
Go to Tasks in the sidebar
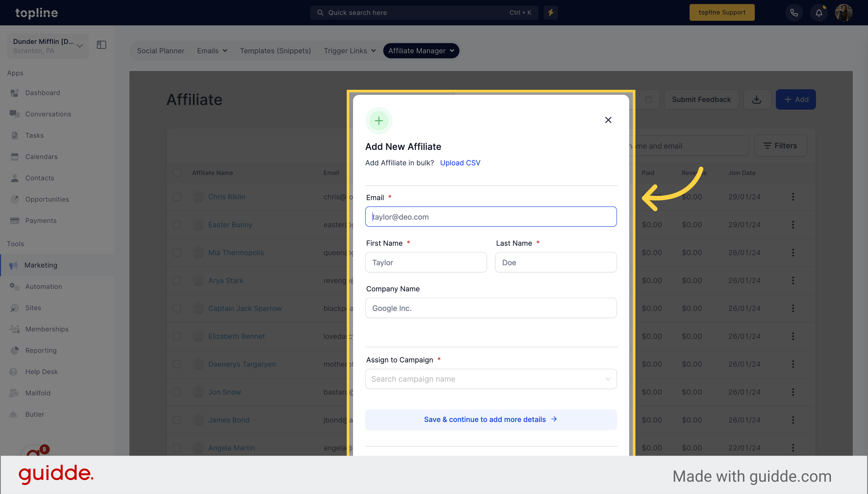pyautogui.click(x=34, y=135)
